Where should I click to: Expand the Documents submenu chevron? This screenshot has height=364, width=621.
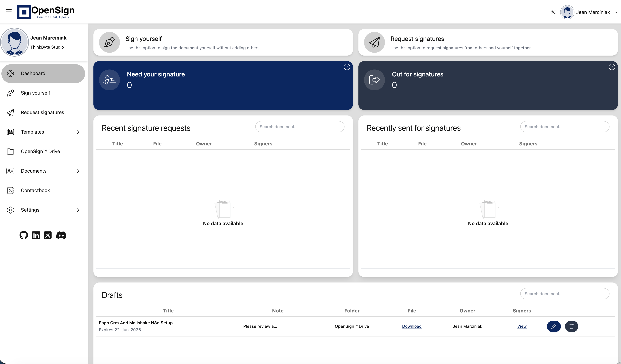pos(78,171)
